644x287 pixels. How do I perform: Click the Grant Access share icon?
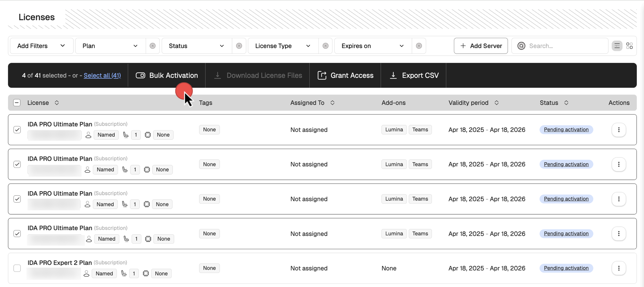322,76
